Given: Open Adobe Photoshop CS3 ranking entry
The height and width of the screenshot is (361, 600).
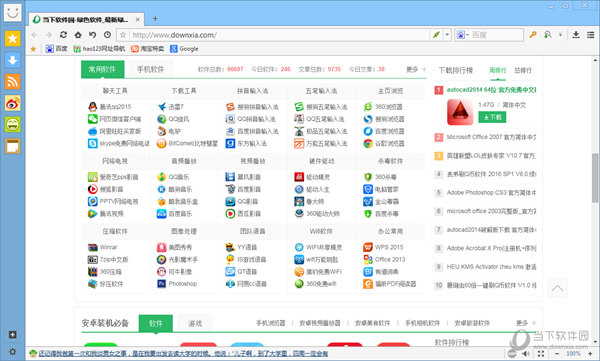Looking at the screenshot, I should [x=492, y=193].
